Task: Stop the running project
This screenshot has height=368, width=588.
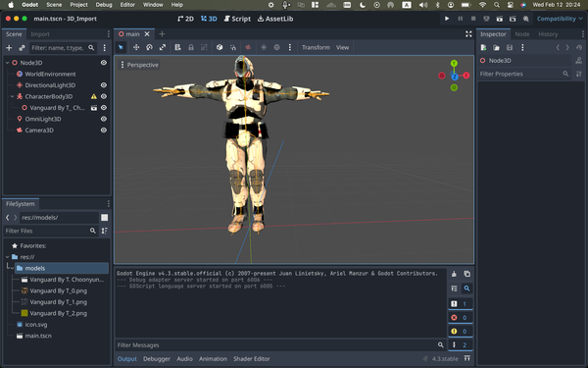Action: [x=473, y=19]
